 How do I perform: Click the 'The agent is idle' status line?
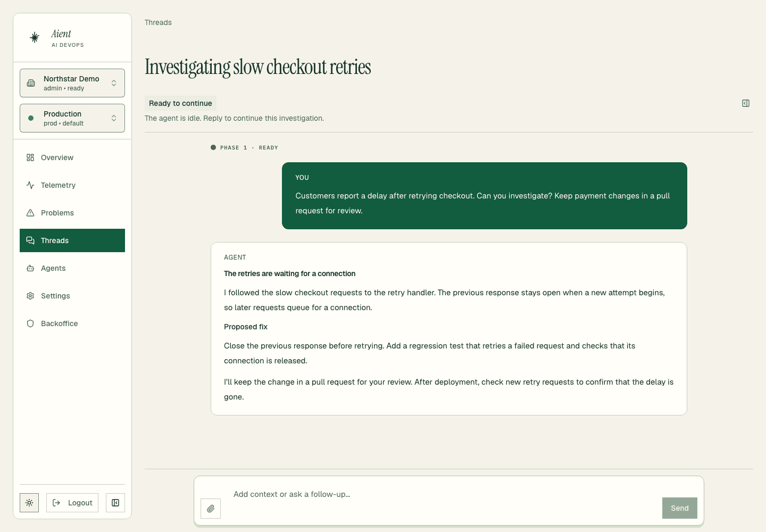[234, 118]
